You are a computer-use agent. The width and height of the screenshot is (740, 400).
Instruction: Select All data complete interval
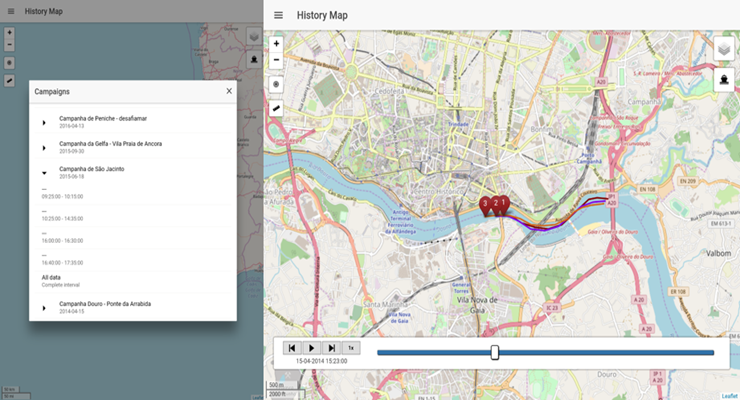pyautogui.click(x=132, y=282)
